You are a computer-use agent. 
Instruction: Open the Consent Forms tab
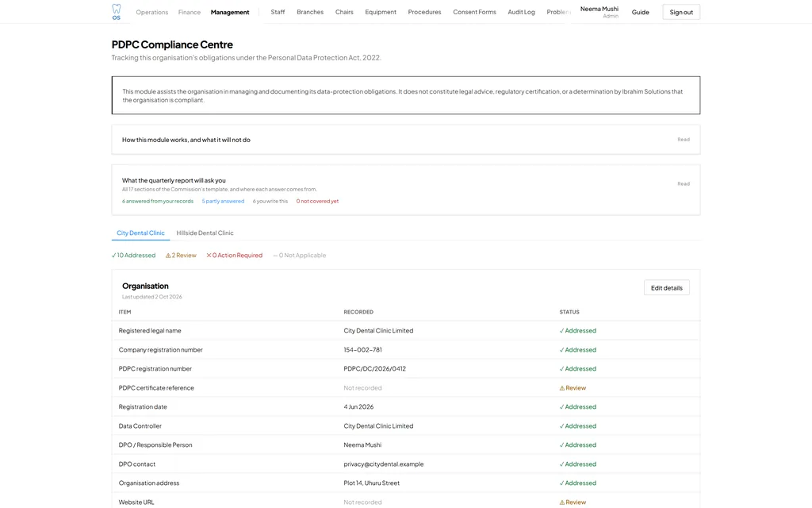click(x=474, y=12)
